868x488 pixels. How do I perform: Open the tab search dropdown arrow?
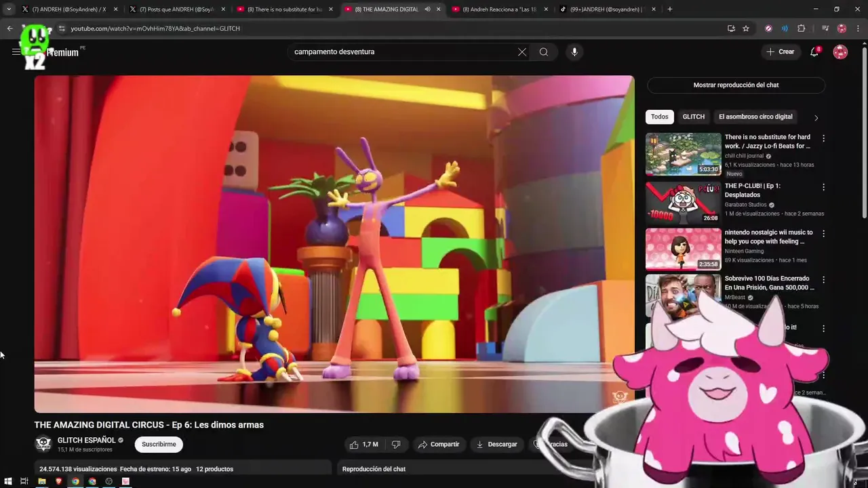[9, 9]
